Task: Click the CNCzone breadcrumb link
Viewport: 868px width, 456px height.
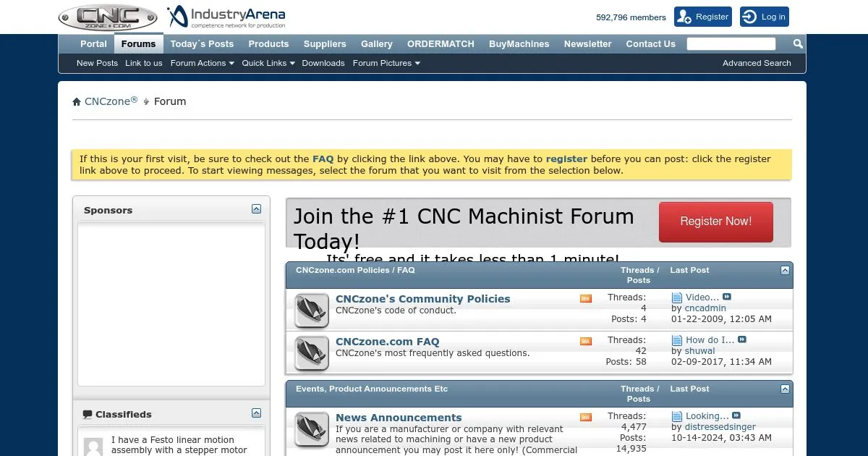Action: tap(111, 101)
